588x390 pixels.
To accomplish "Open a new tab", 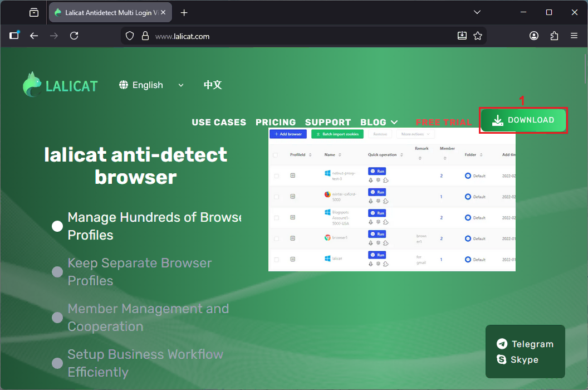I will coord(184,13).
